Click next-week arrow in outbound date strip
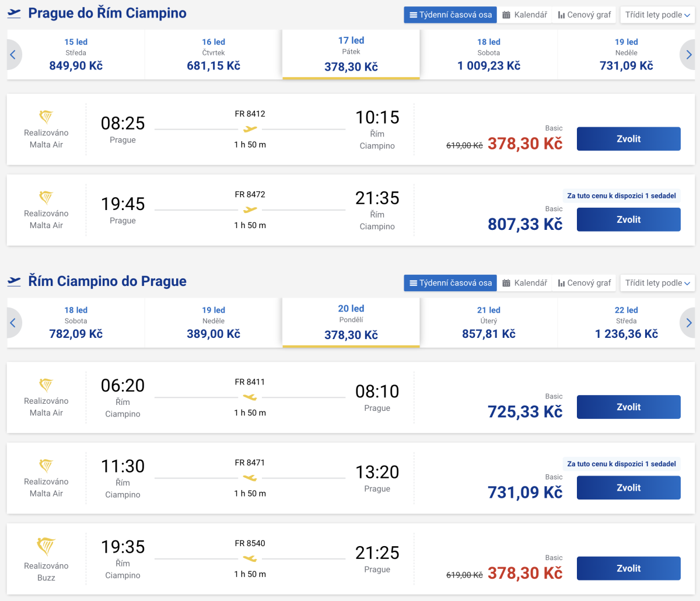 point(688,55)
